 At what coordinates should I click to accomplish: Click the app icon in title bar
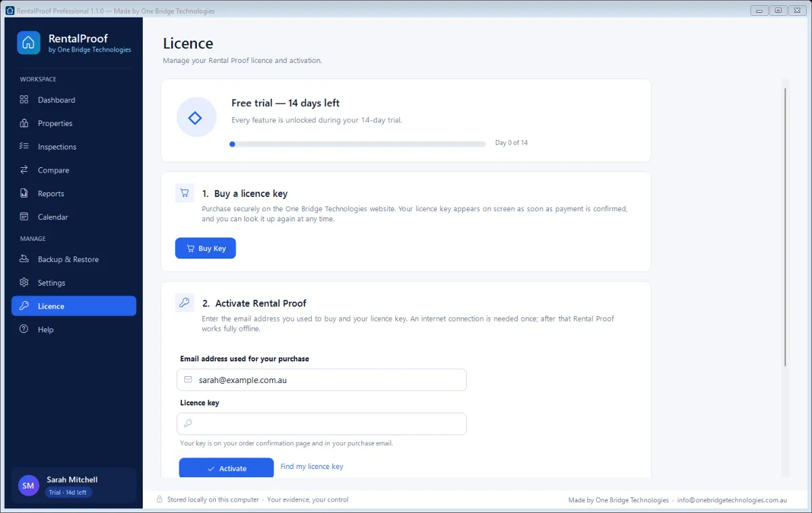pos(9,11)
